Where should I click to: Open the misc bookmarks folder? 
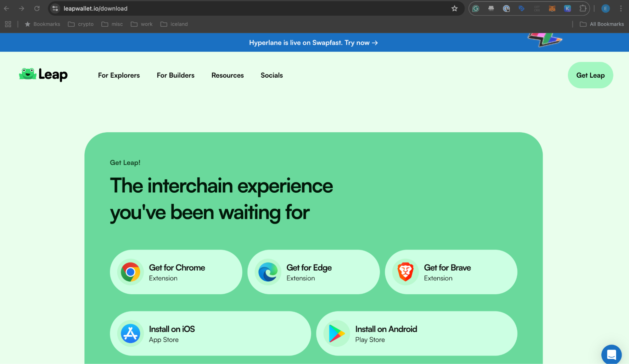112,24
